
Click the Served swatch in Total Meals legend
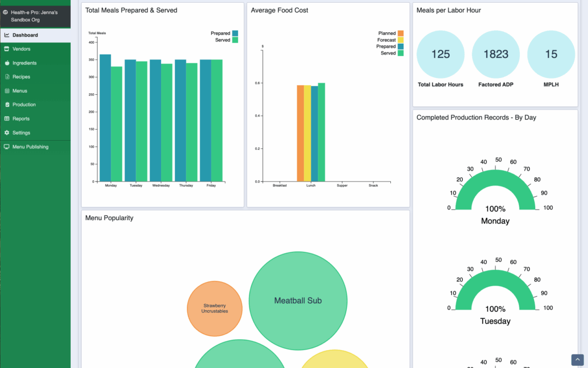point(235,40)
